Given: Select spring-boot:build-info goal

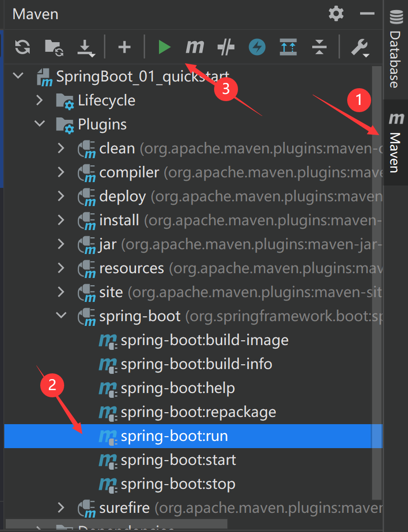Looking at the screenshot, I should click(x=193, y=364).
